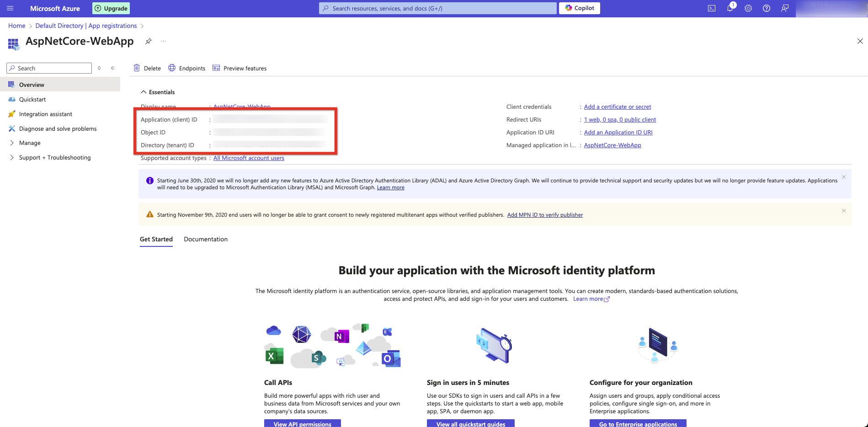Image resolution: width=868 pixels, height=427 pixels.
Task: Click the Sign in users illustration
Action: (x=494, y=346)
